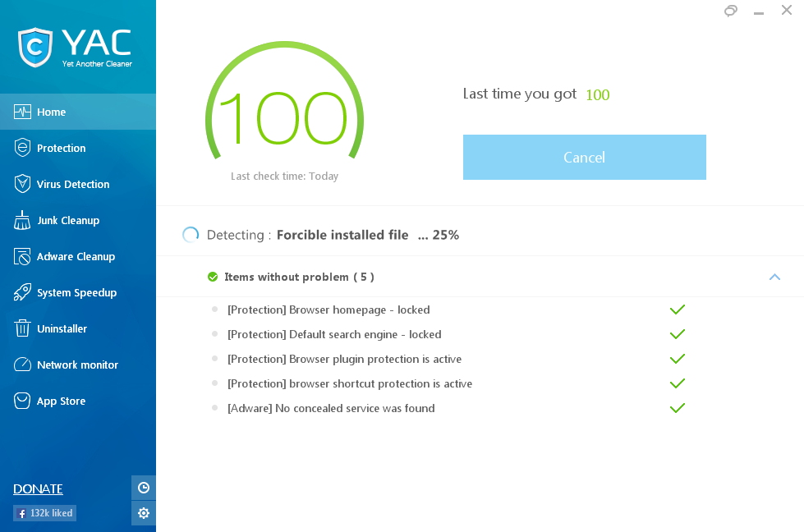Image resolution: width=804 pixels, height=532 pixels.
Task: Cancel the running scan
Action: [x=584, y=157]
